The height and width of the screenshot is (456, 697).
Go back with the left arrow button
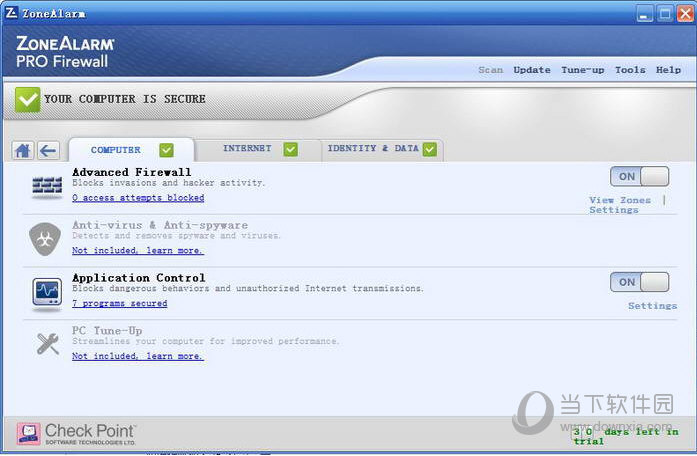(x=48, y=151)
